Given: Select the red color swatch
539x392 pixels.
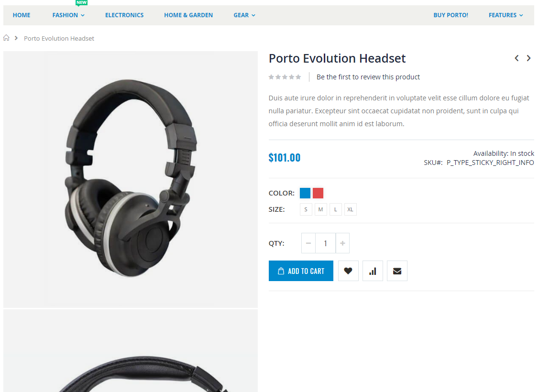Looking at the screenshot, I should tap(318, 193).
